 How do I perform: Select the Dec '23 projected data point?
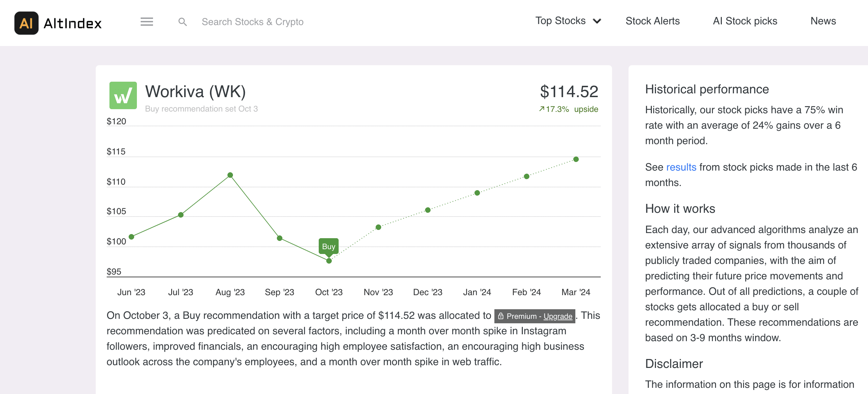point(428,210)
